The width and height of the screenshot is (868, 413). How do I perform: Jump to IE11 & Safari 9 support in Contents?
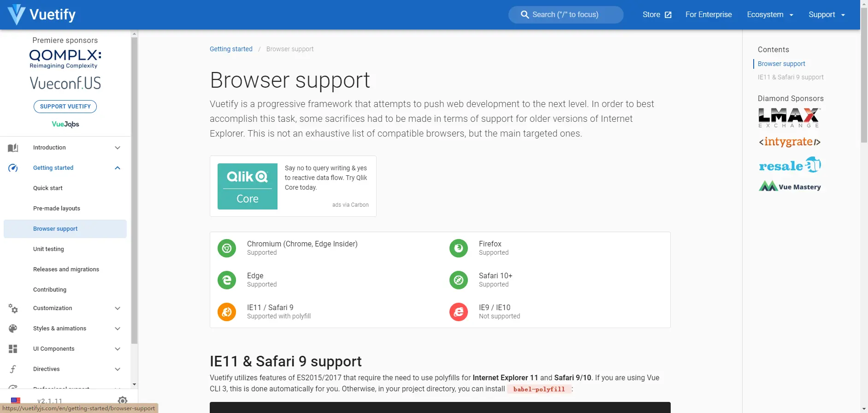coord(791,77)
